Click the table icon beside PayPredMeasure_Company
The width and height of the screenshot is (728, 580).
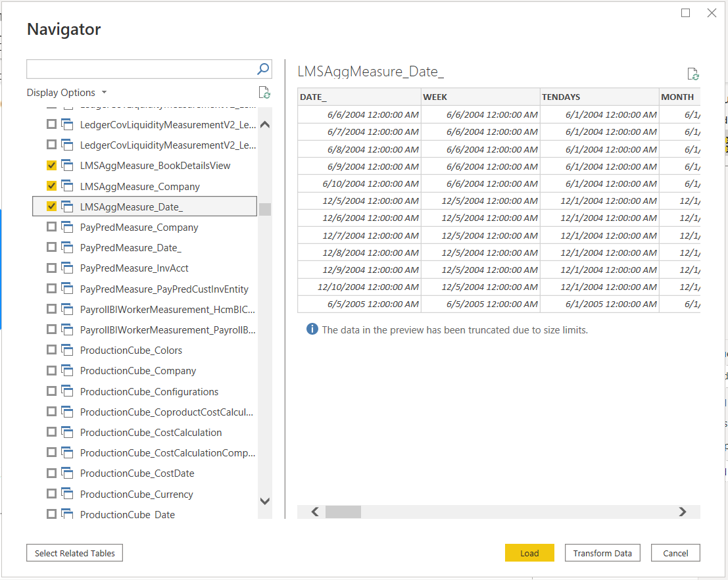point(67,228)
